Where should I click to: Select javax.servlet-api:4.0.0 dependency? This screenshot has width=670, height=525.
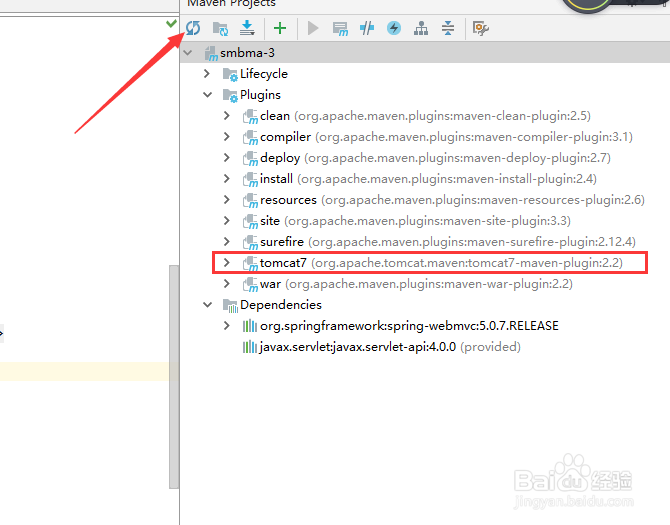pos(390,347)
